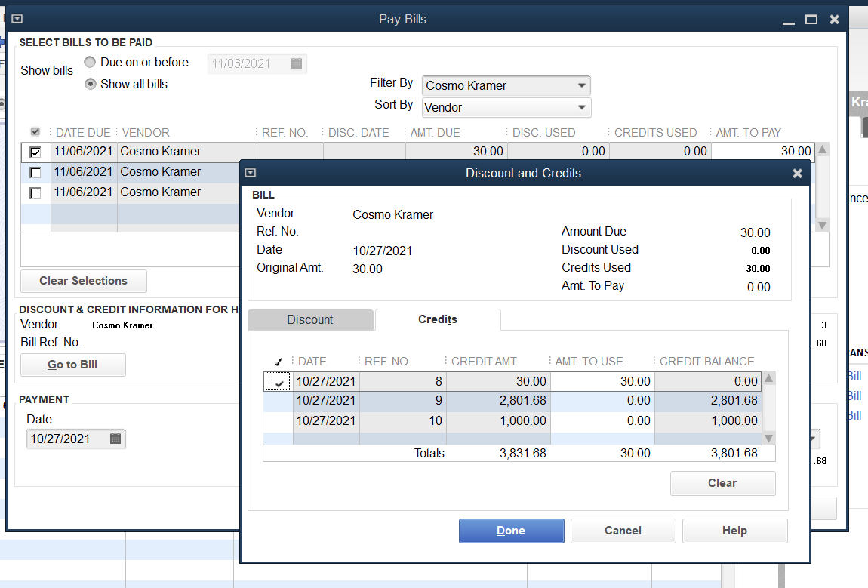Check the third Cosmo Kramer bill checkbox
Image resolution: width=868 pixels, height=588 pixels.
pos(35,192)
